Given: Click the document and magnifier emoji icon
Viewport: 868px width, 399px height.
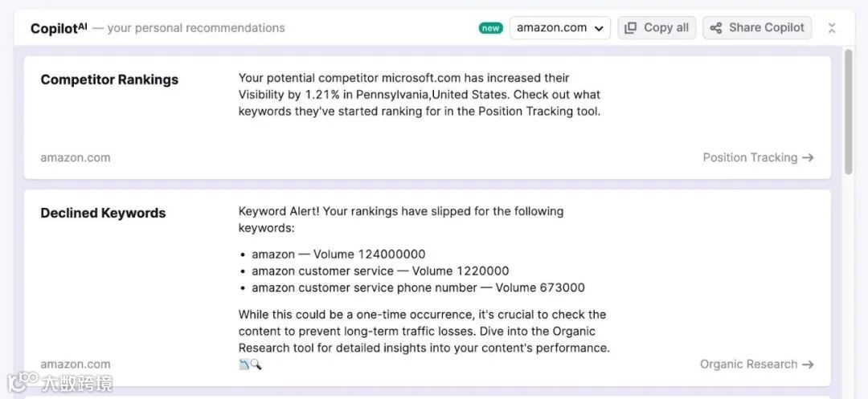Looking at the screenshot, I should [250, 364].
